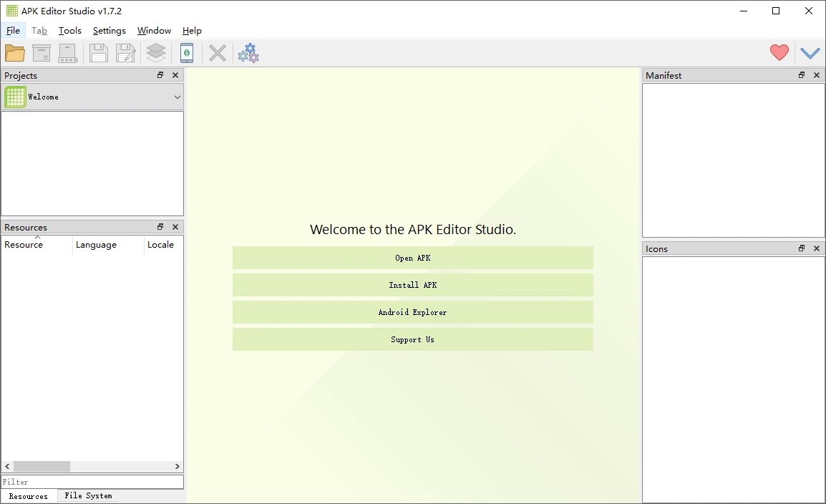Click the Open APK folder icon

pos(15,53)
